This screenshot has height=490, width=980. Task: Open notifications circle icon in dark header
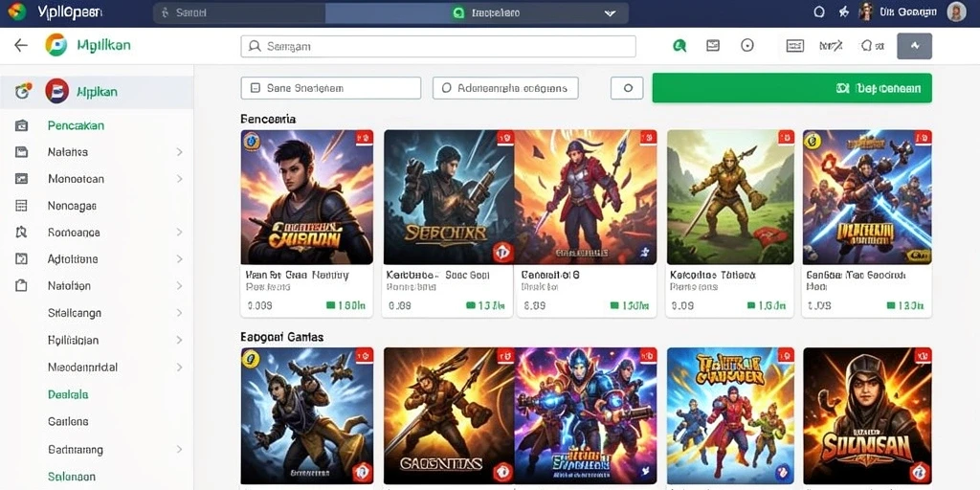(819, 11)
